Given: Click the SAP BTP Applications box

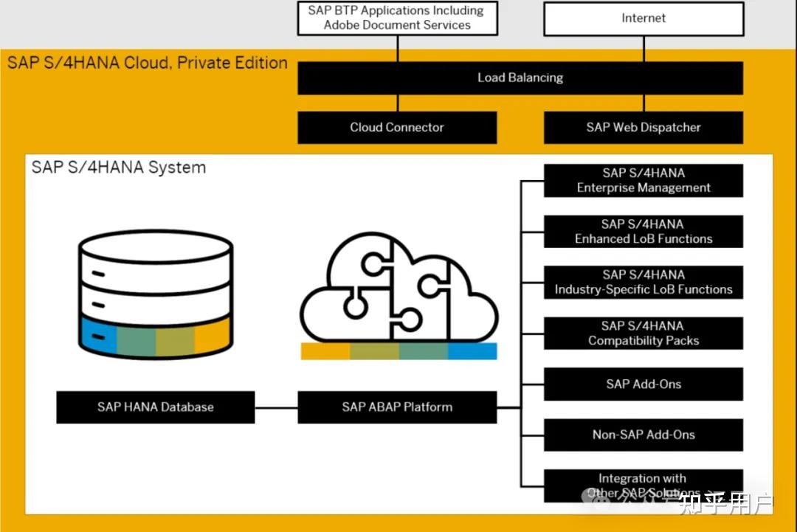Looking at the screenshot, I should pos(397,18).
